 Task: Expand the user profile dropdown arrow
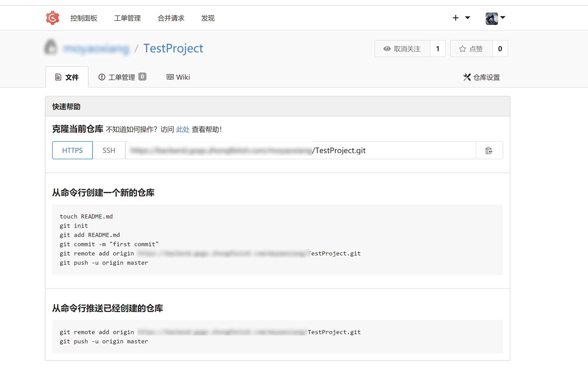point(503,18)
